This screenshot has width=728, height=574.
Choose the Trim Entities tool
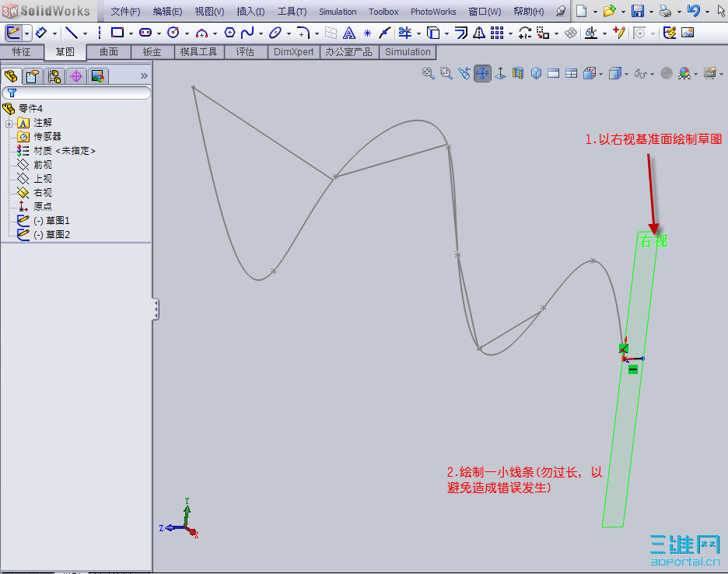tap(405, 33)
